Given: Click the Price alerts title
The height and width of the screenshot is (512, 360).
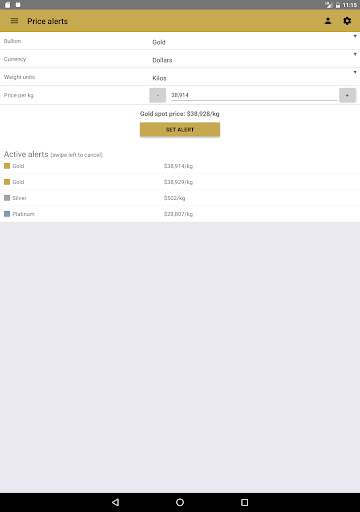Looking at the screenshot, I should [48, 21].
